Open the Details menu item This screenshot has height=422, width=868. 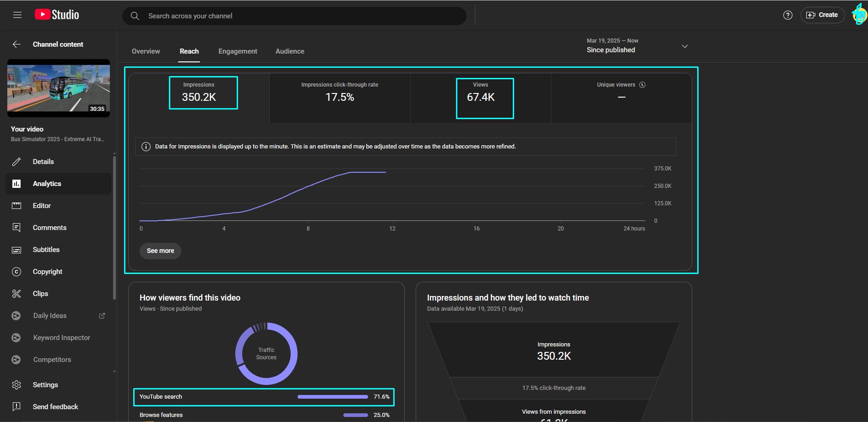point(59,162)
